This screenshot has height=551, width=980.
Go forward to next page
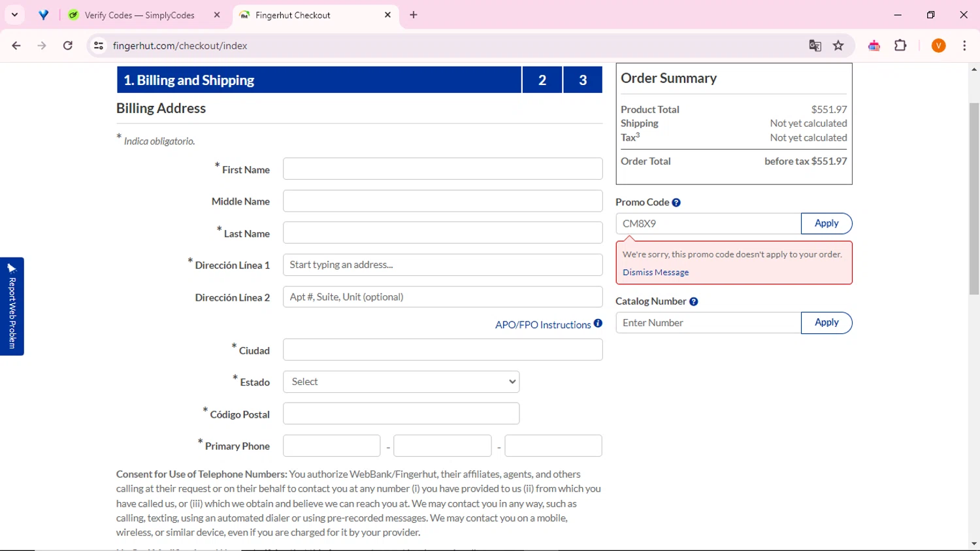click(42, 46)
